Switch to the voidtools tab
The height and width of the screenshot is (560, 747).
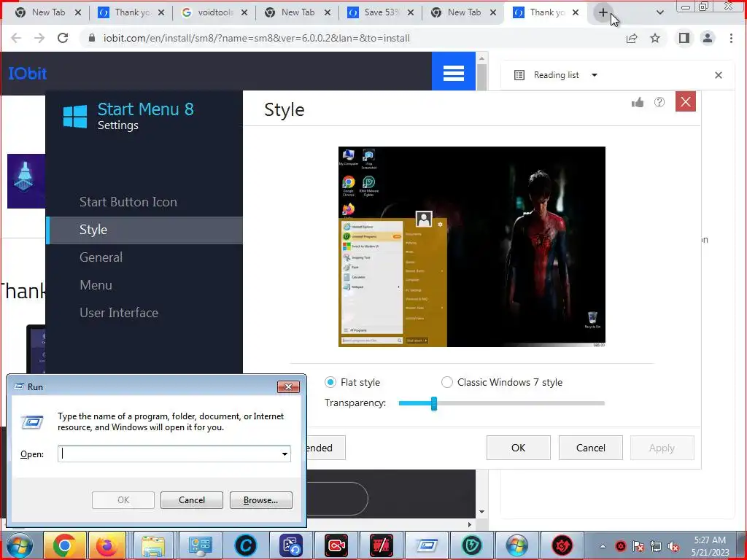pos(214,12)
